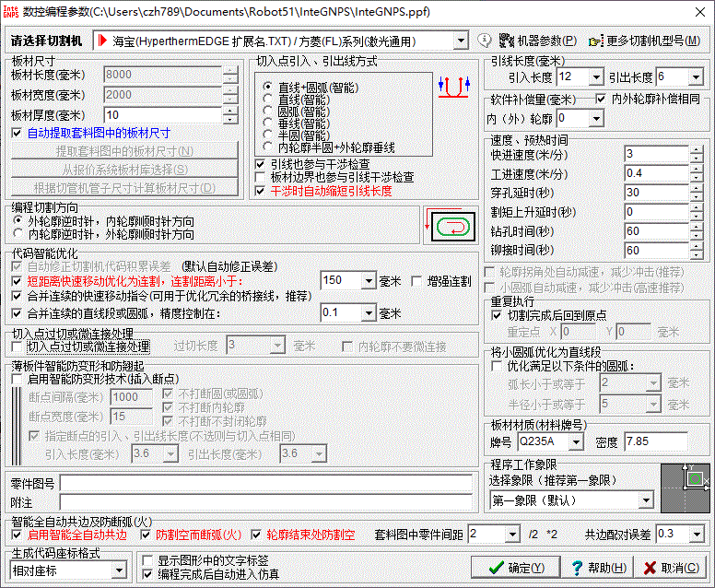Open the 牌号 Q235A material dropdown
The image size is (715, 588).
click(x=577, y=441)
